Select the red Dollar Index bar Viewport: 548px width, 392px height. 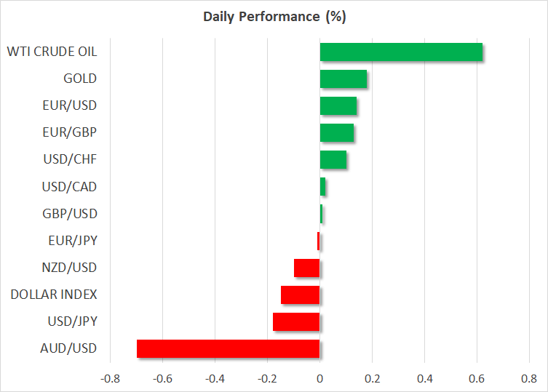300,295
